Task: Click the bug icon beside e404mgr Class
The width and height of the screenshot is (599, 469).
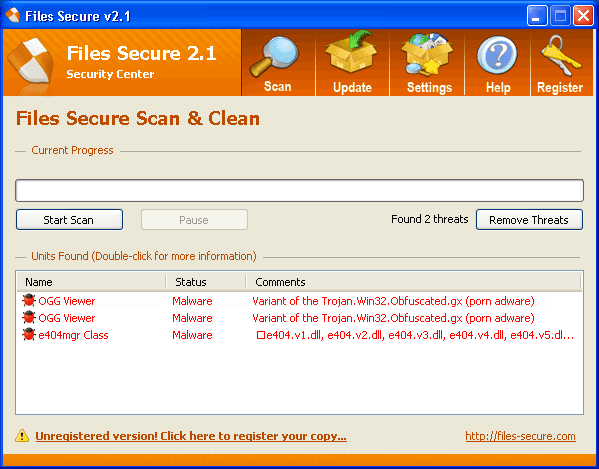Action: [29, 335]
